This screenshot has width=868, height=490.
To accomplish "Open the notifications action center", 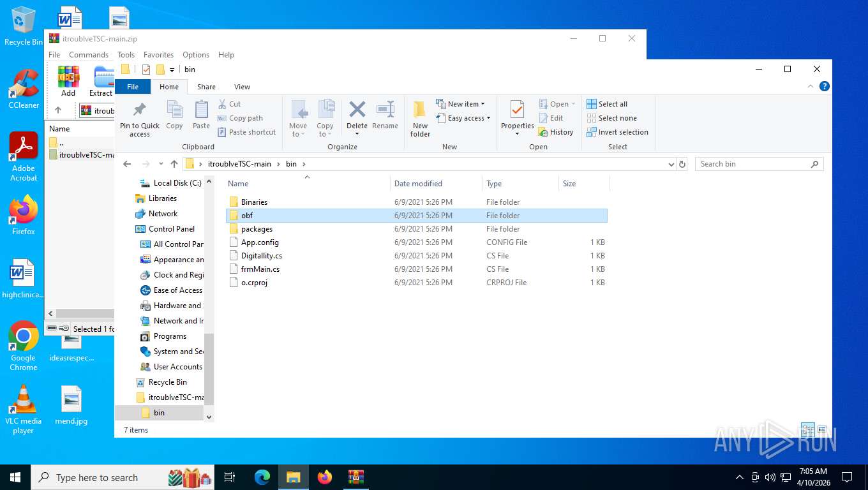I will (847, 477).
